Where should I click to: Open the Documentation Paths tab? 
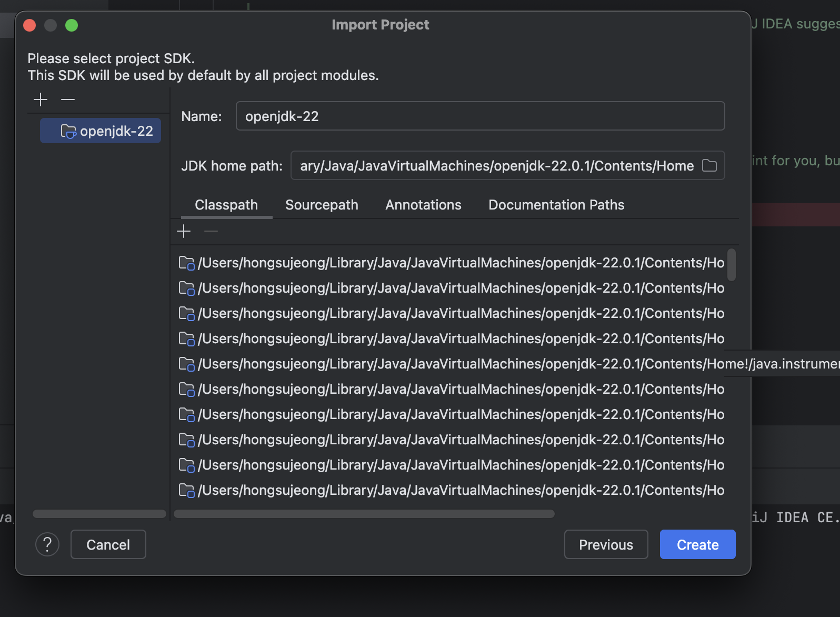556,205
